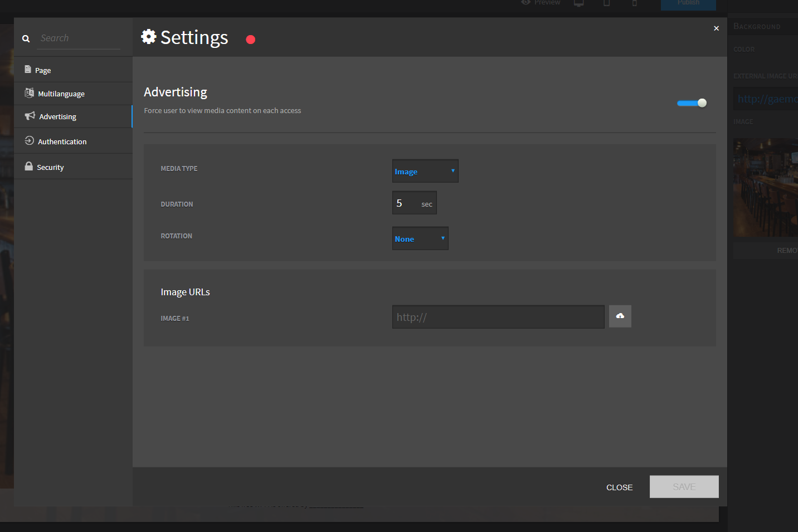This screenshot has height=532, width=798.
Task: Click the Advertising megaphone icon
Action: (30, 116)
